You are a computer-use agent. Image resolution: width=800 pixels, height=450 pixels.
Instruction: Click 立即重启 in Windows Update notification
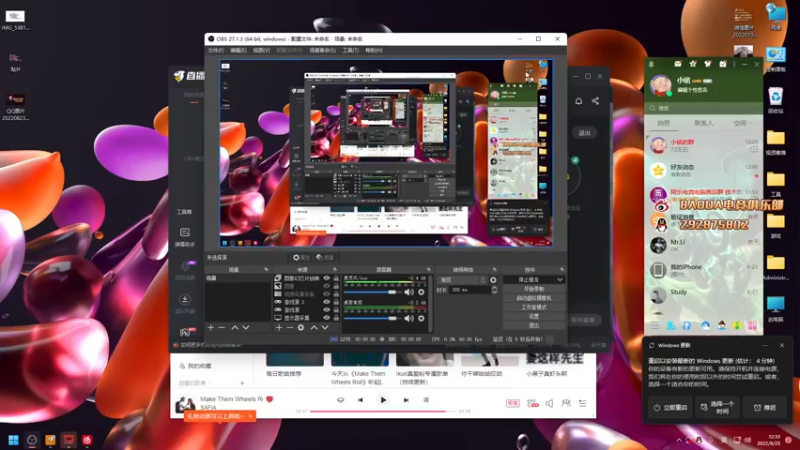point(670,408)
